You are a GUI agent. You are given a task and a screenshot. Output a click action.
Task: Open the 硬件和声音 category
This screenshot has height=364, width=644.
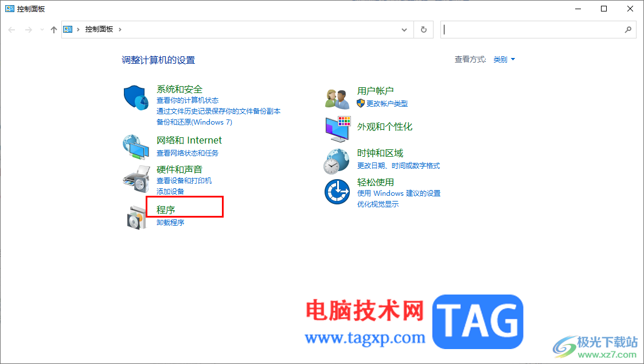pos(179,169)
